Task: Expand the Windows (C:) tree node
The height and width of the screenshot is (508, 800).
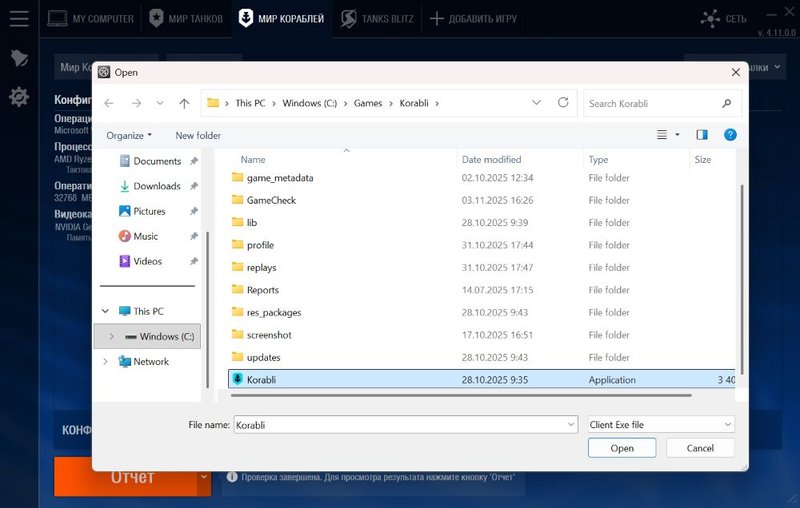Action: pos(111,337)
